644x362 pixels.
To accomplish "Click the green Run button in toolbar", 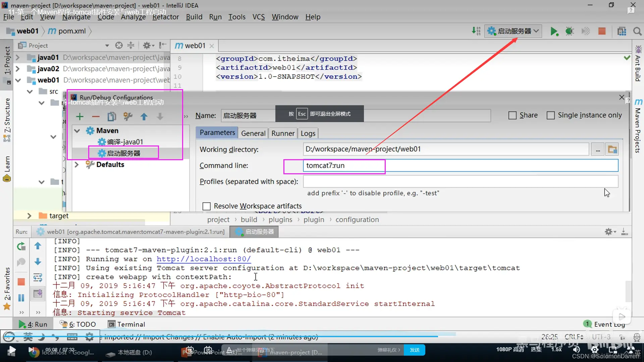I will [554, 32].
